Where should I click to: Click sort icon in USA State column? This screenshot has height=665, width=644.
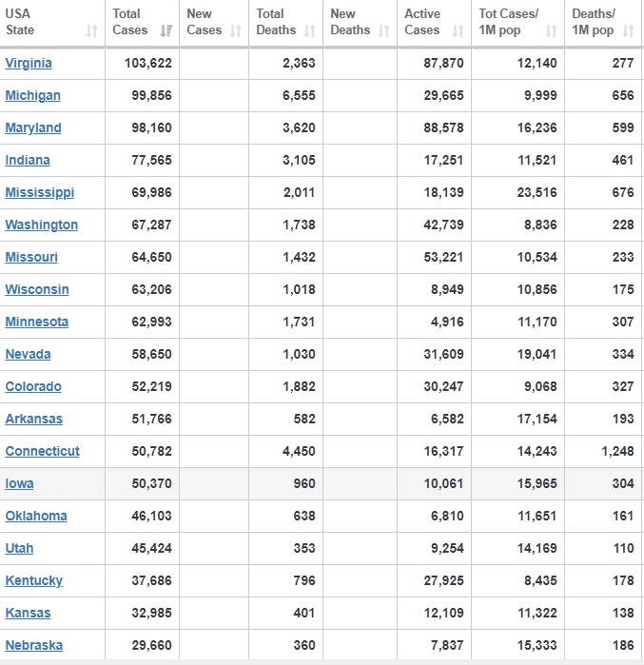(91, 30)
